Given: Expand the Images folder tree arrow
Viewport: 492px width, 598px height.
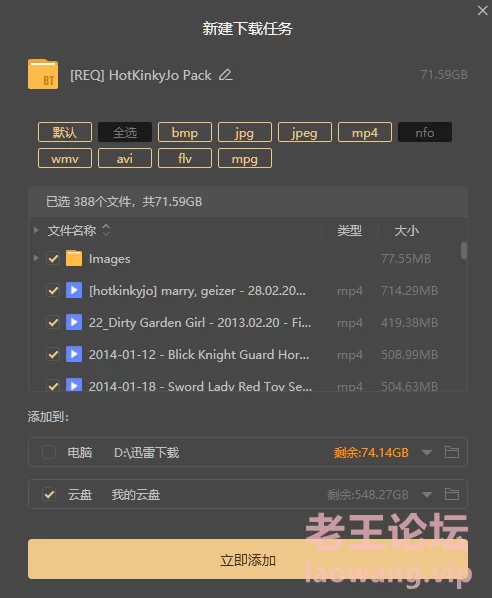Looking at the screenshot, I should tap(36, 258).
